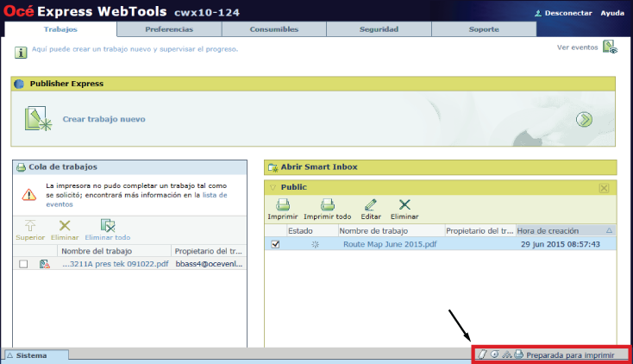This screenshot has height=364, width=633.
Task: Click the Eliminar todo icon
Action: (x=108, y=225)
